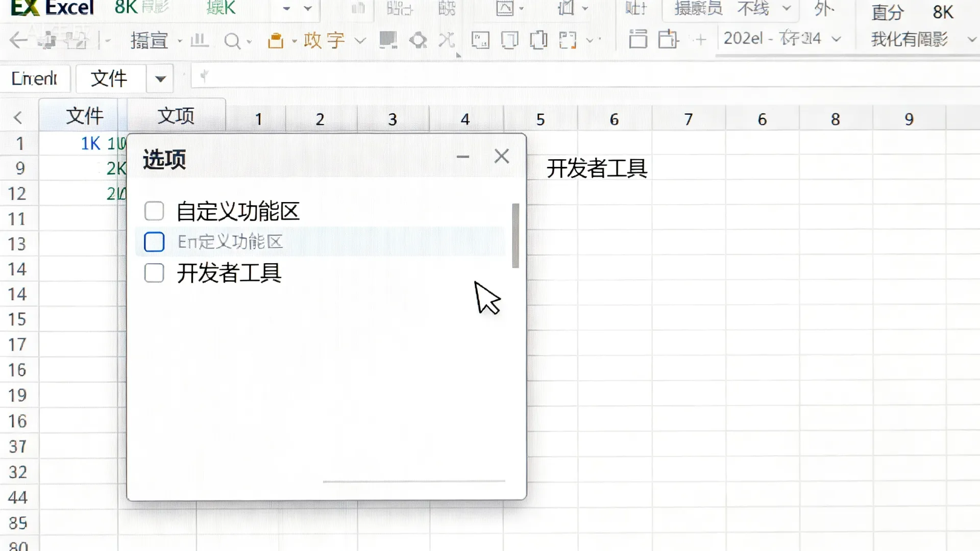Image resolution: width=980 pixels, height=551 pixels.
Task: Click the stacked rows layout icon
Action: tap(638, 39)
